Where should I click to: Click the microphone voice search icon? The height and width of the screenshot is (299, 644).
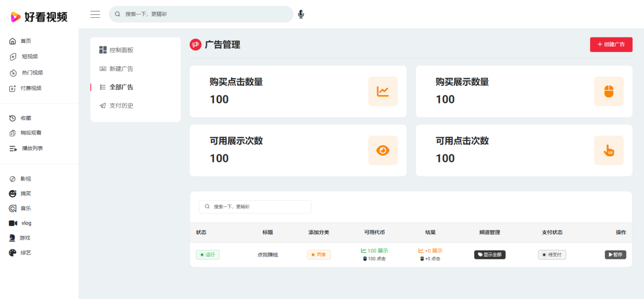(x=301, y=14)
